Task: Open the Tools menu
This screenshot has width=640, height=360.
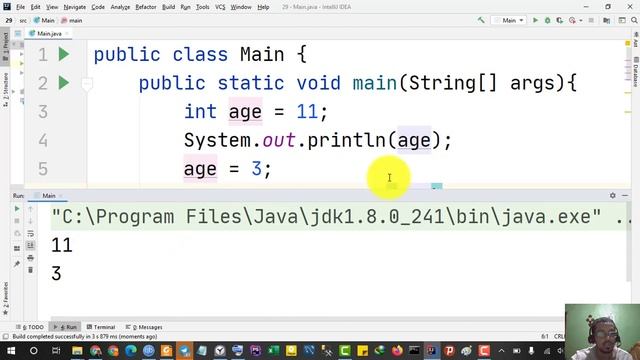Action: click(202, 7)
